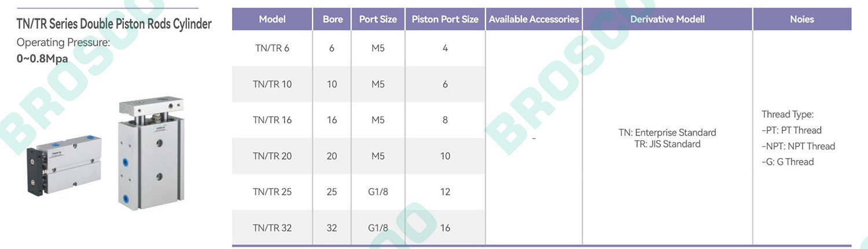Select the Available Accessories header
This screenshot has width=868, height=249.
[534, 19]
